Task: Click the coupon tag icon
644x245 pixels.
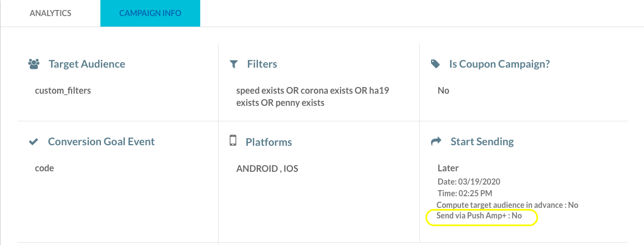Action: click(x=435, y=64)
